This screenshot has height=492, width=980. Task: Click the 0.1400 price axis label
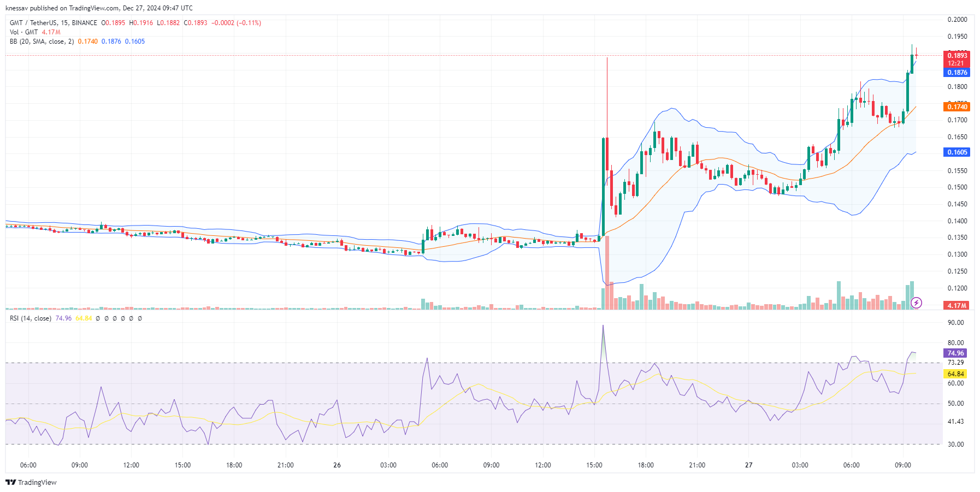tap(957, 221)
